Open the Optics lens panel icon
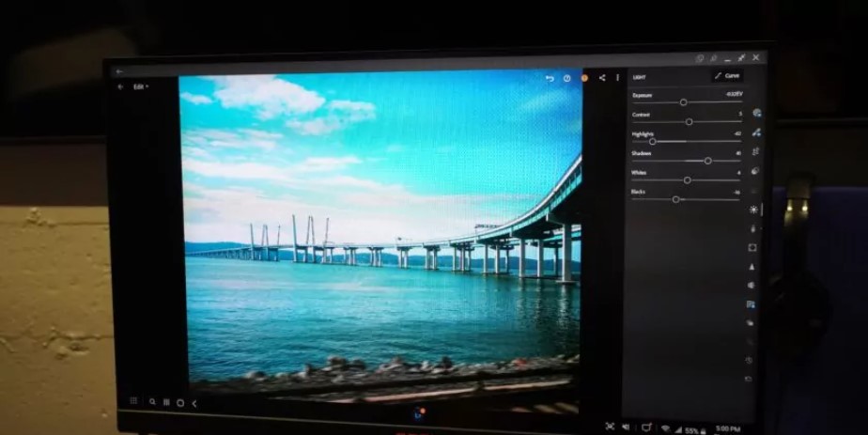Screen dimensions: 868x435 click(x=752, y=285)
